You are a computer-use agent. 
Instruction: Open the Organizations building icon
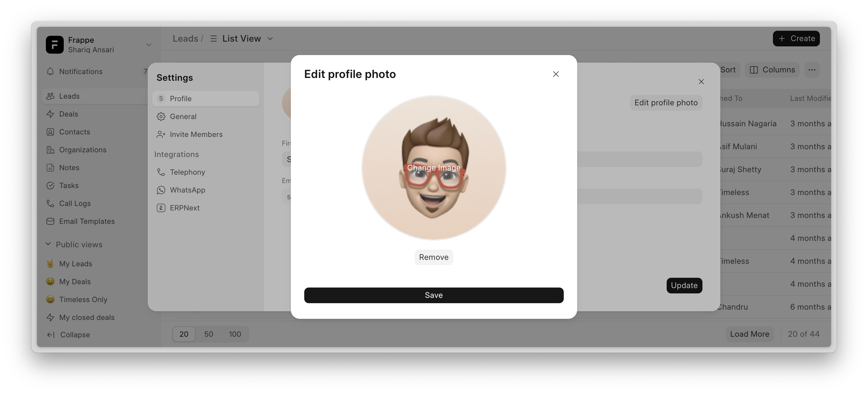[x=50, y=150]
